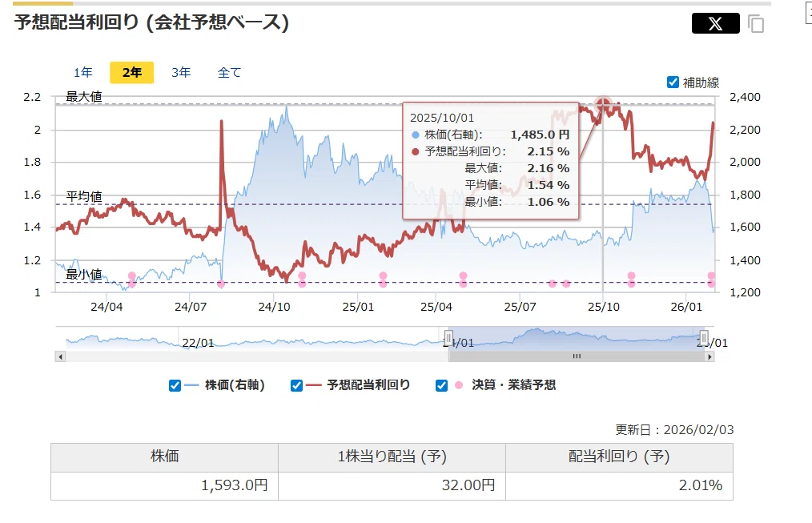Click the 株価(右軸) legend label text
This screenshot has width=812, height=523.
[235, 385]
